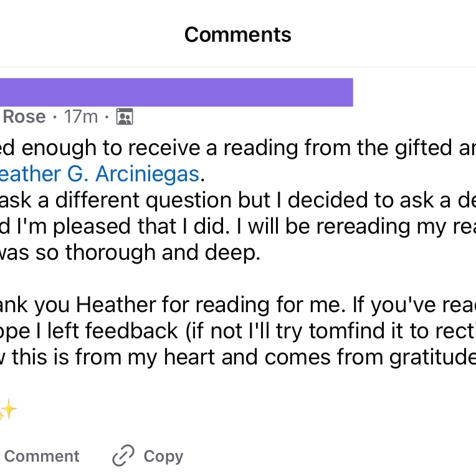Click the line 'was so thorough and deep'
The height and width of the screenshot is (476, 476).
131,254
